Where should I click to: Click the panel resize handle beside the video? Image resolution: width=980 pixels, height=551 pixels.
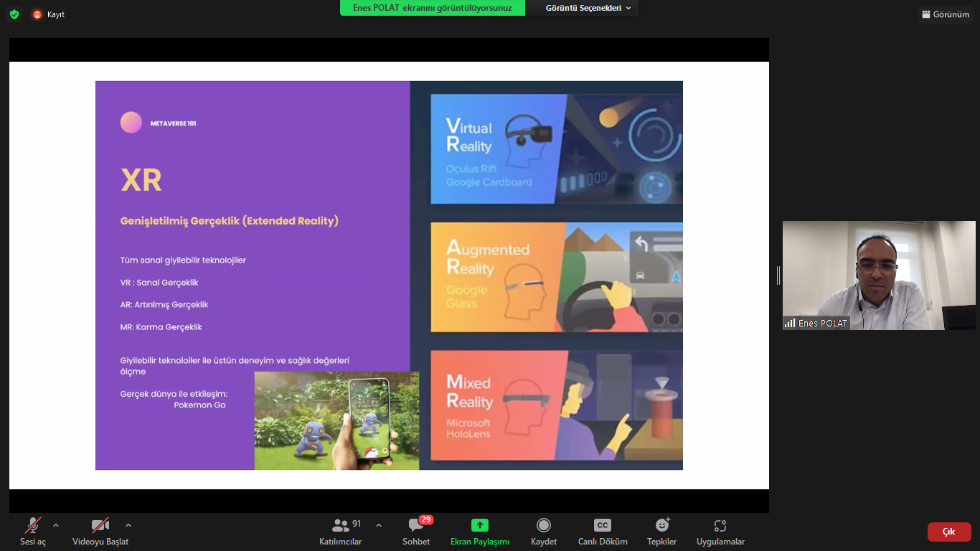coord(778,275)
